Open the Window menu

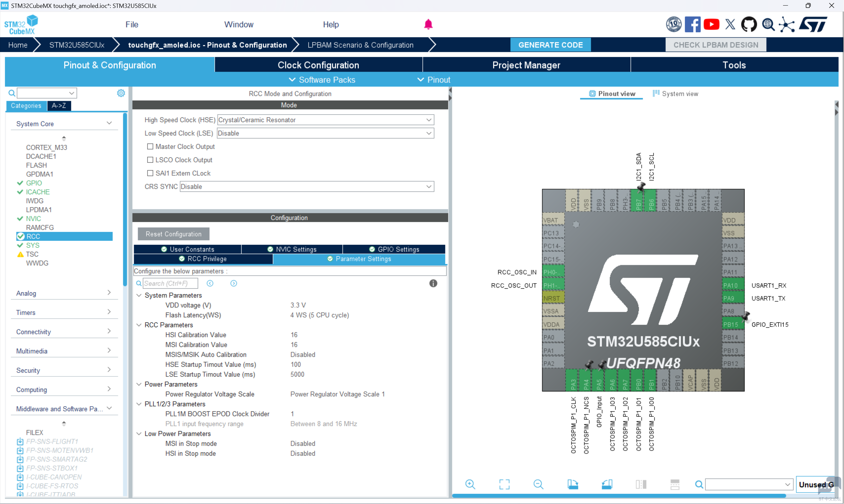(239, 24)
